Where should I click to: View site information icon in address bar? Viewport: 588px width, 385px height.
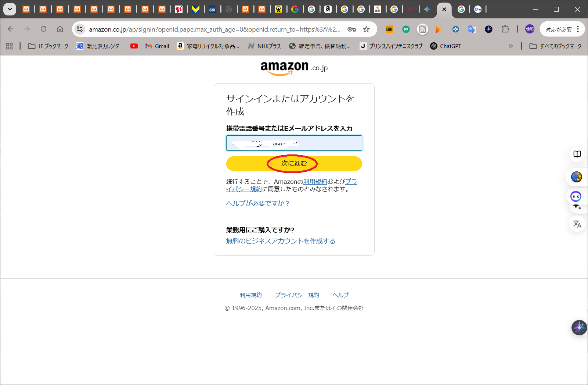click(80, 29)
